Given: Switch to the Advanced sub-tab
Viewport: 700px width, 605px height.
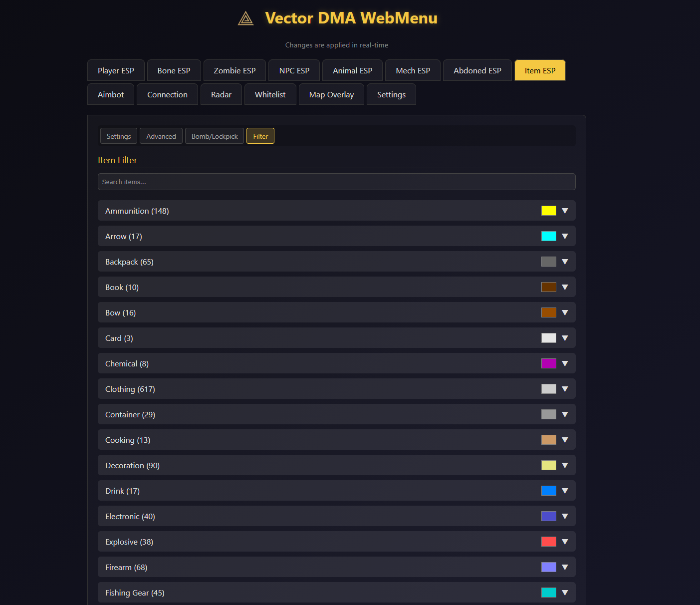Looking at the screenshot, I should [161, 136].
